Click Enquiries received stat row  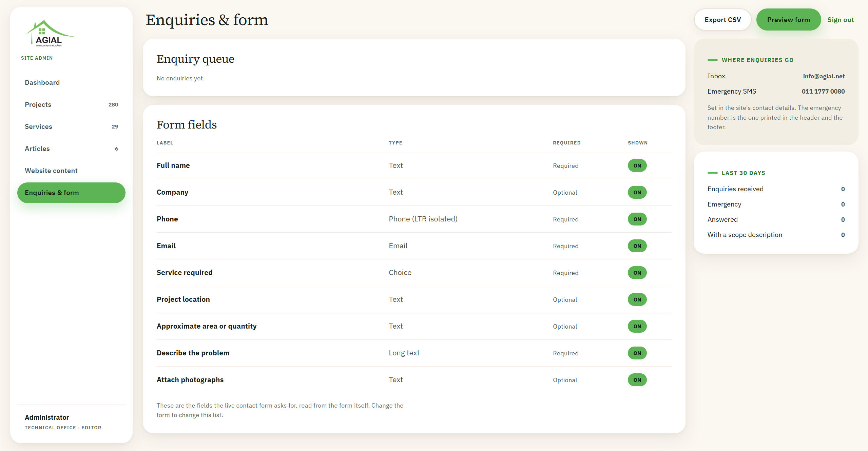coord(776,189)
